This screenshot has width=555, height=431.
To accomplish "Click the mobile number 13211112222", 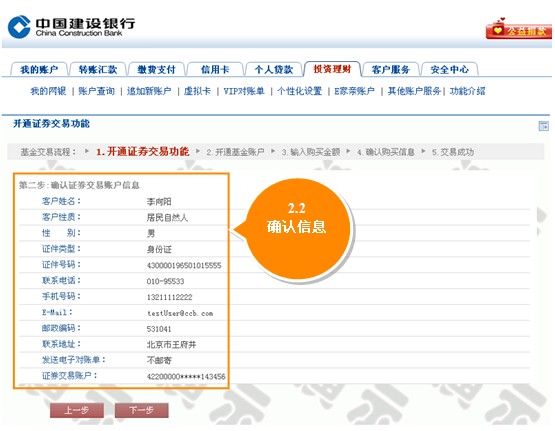I will pos(170,297).
